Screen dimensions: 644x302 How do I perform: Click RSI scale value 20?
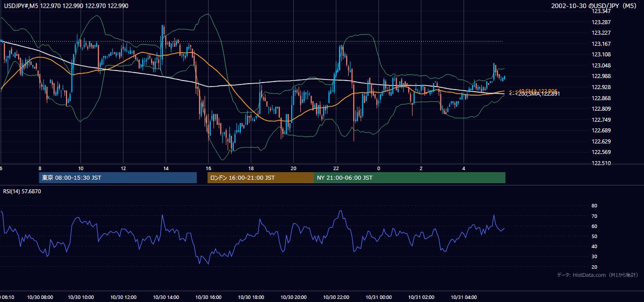(x=595, y=267)
